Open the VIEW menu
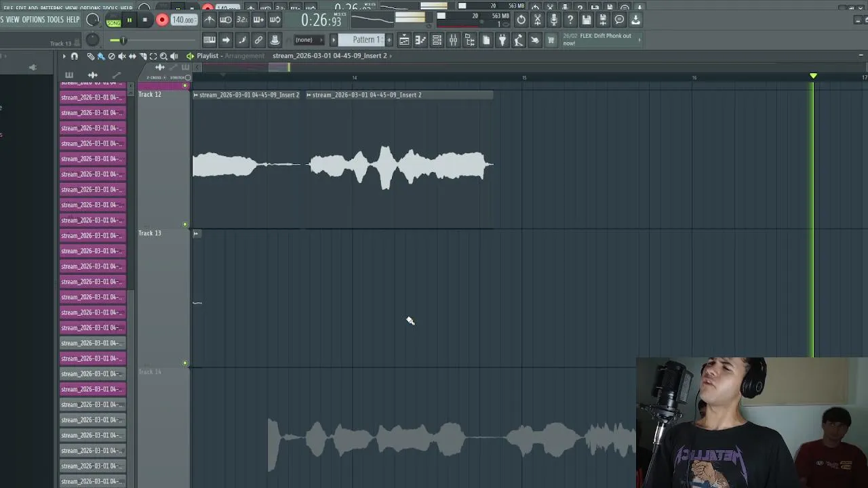Viewport: 868px width, 488px height. point(12,20)
